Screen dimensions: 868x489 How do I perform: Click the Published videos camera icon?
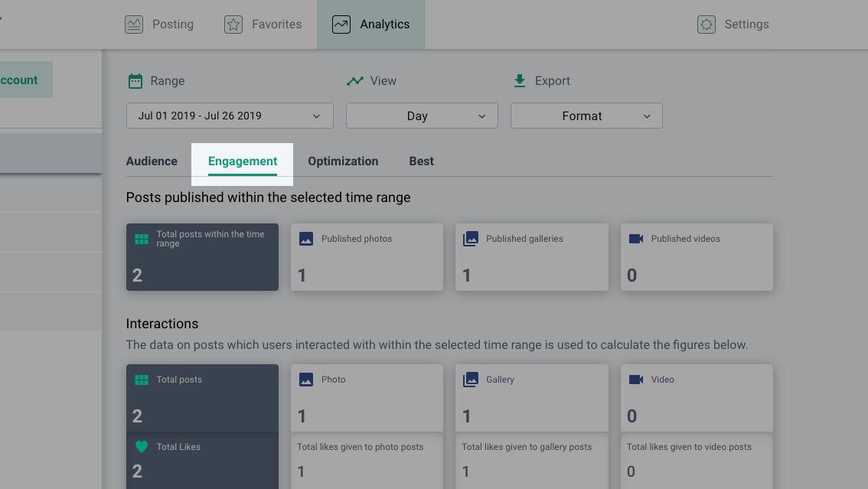[636, 239]
